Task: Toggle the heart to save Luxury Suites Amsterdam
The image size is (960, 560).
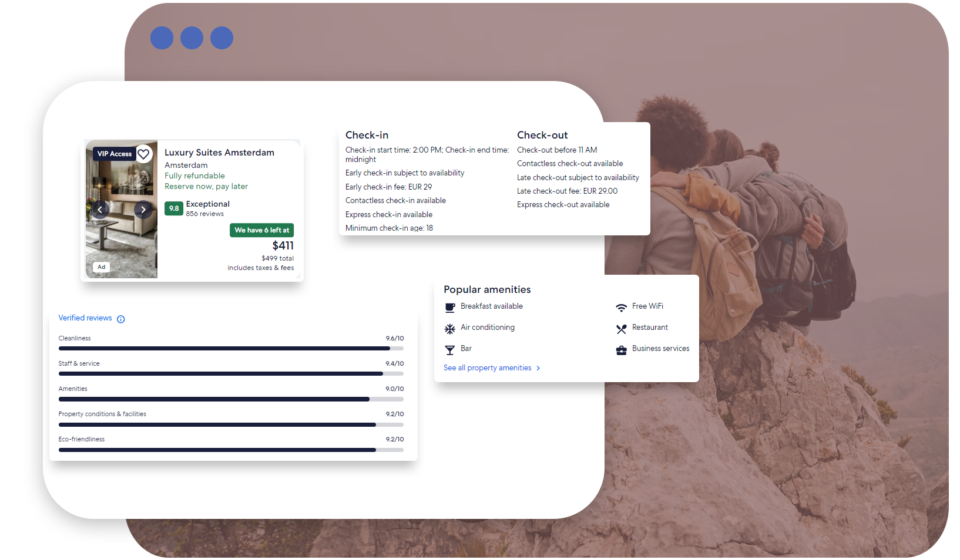Action: click(x=143, y=154)
